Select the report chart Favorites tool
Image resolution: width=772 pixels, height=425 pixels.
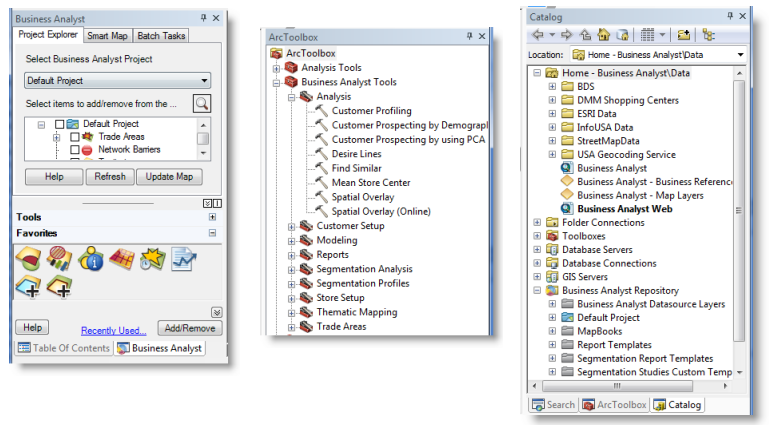(x=184, y=259)
